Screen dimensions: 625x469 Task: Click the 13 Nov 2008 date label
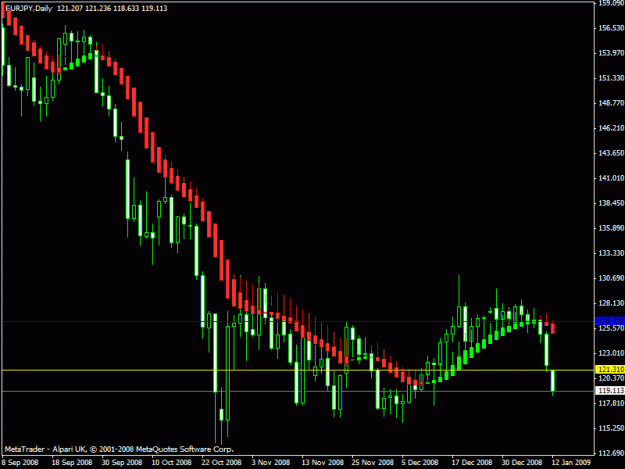tap(322, 463)
